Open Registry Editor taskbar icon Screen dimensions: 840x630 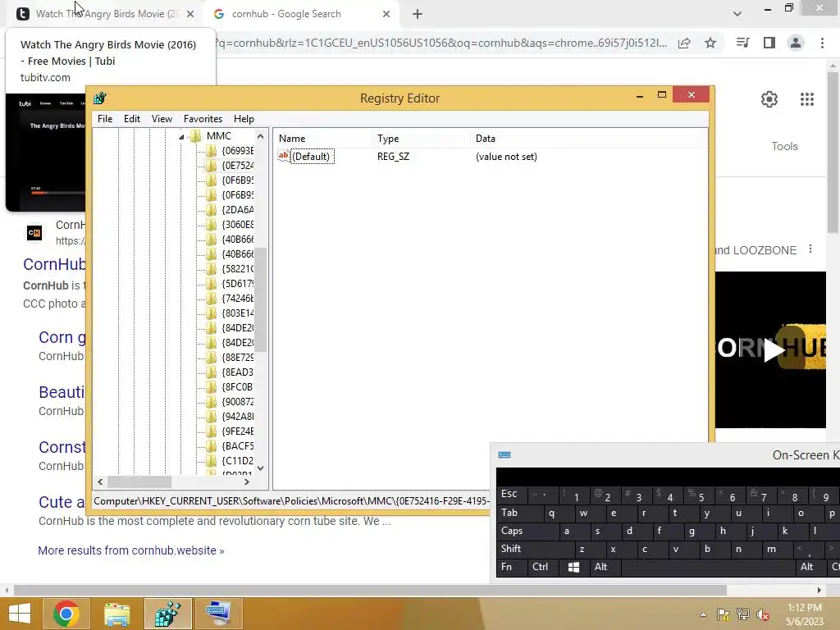tap(167, 614)
